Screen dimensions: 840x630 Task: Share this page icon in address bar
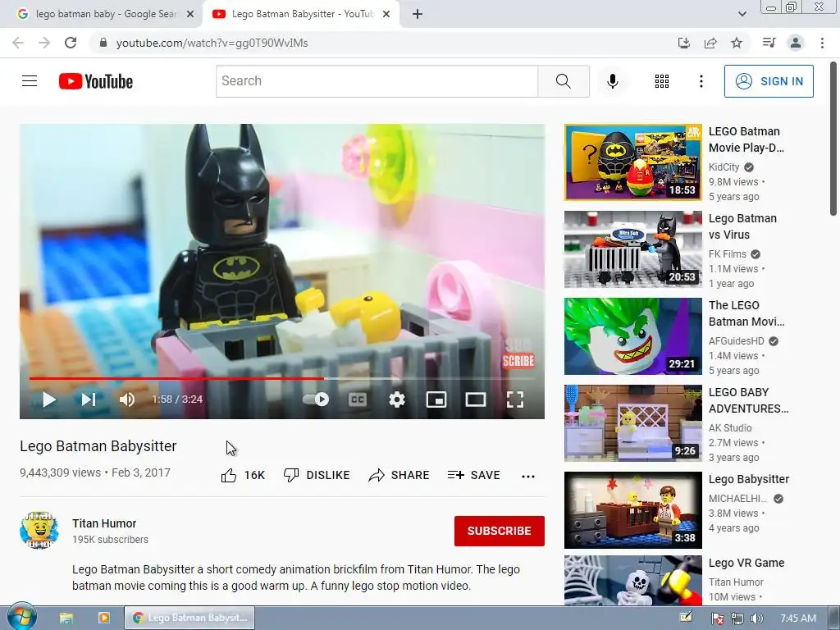[710, 43]
